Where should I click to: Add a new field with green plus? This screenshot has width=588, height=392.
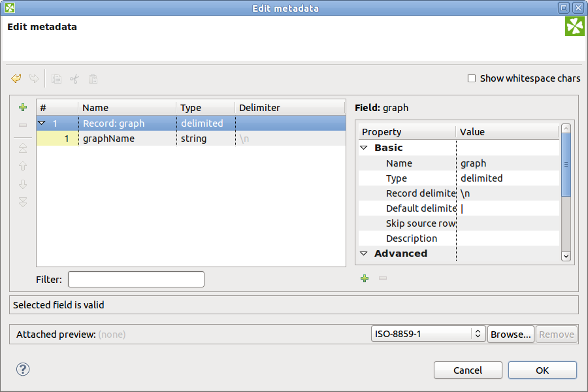coord(23,107)
